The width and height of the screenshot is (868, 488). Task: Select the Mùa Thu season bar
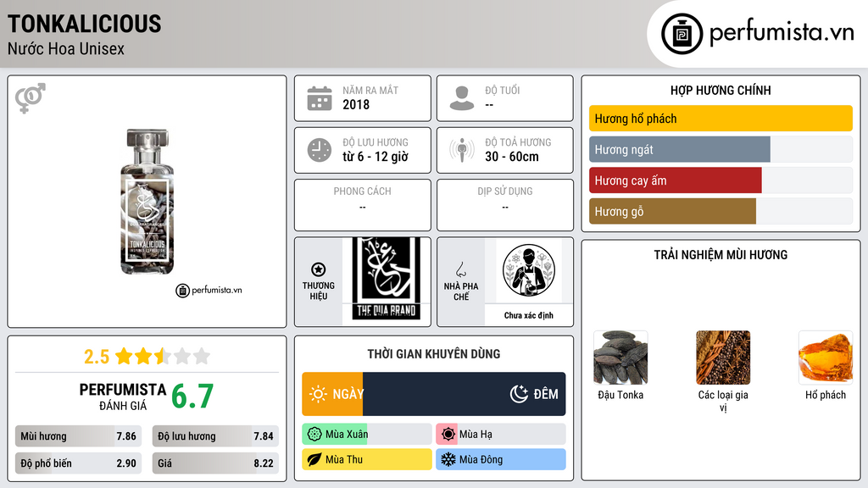[367, 459]
